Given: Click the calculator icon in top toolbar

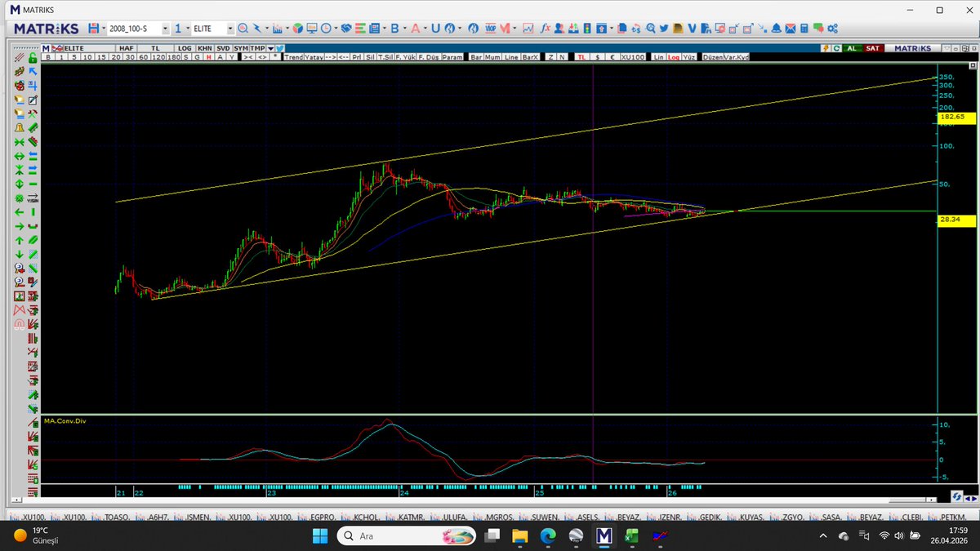Looking at the screenshot, I should (804, 29).
